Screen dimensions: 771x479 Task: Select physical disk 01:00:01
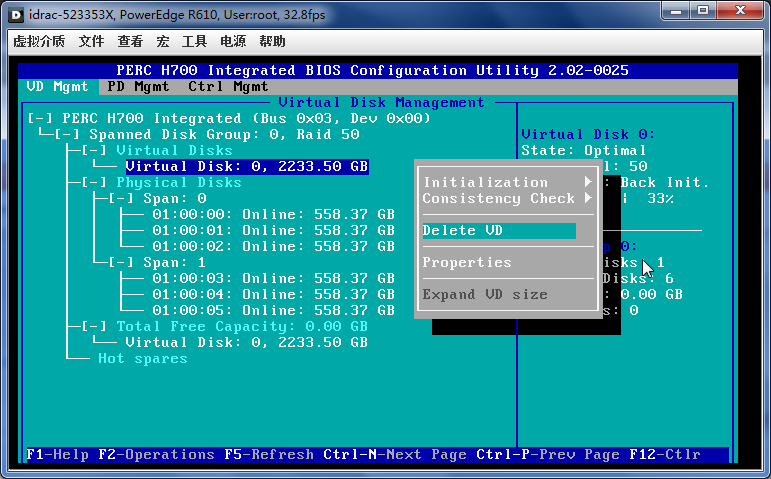pyautogui.click(x=273, y=231)
